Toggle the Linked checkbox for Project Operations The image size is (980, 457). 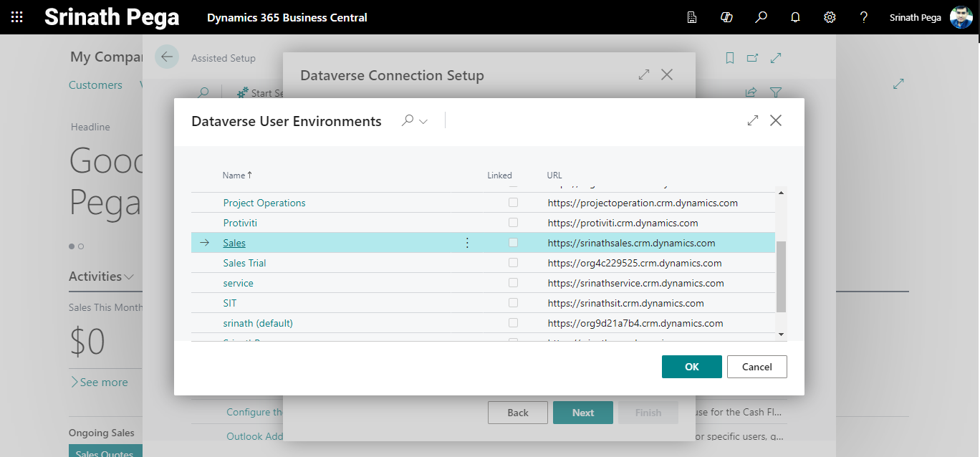(x=513, y=203)
